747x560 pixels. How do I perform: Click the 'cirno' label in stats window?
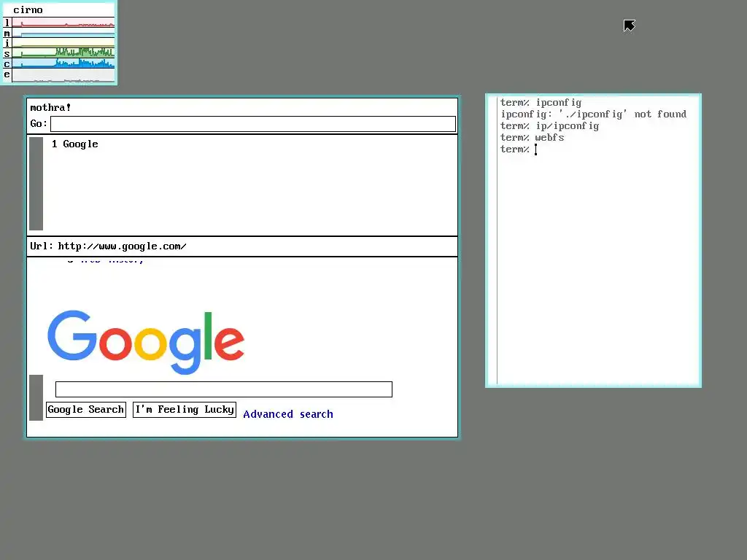[28, 10]
